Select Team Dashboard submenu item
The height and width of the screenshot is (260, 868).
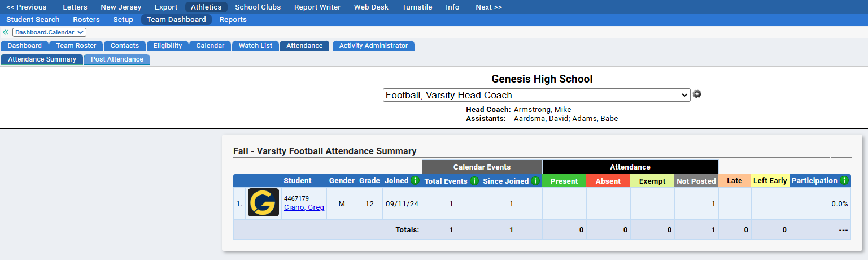(x=176, y=20)
